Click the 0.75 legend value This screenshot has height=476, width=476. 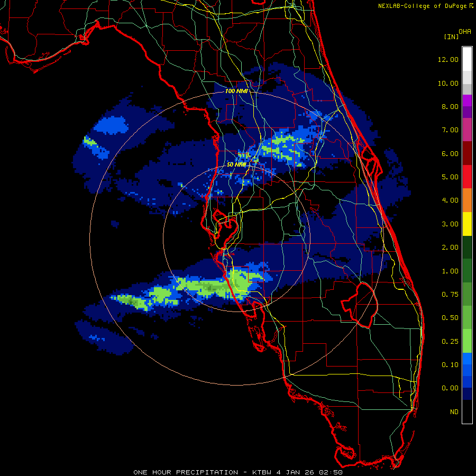[450, 295]
